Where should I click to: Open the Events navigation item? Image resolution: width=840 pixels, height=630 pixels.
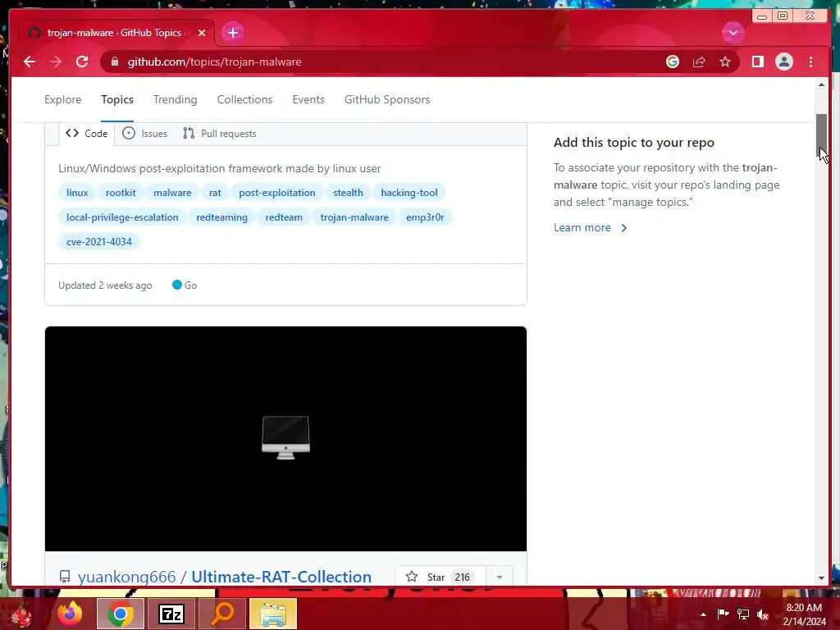(308, 99)
